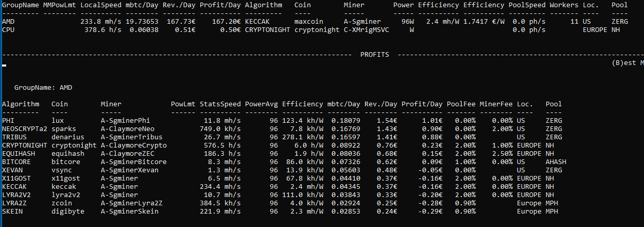This screenshot has width=644, height=227.
Task: Click the local speed '233.8 mh/s'
Action: pyautogui.click(x=101, y=22)
